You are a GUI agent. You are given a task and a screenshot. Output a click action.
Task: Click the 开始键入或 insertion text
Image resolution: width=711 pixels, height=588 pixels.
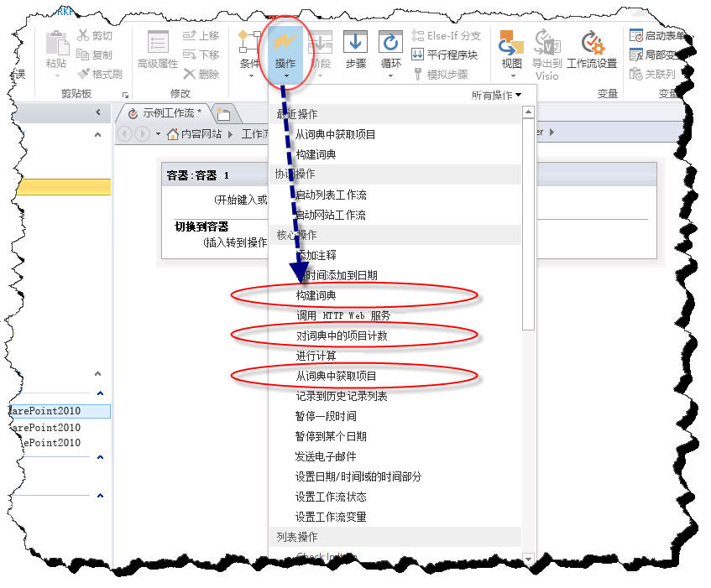pos(241,200)
